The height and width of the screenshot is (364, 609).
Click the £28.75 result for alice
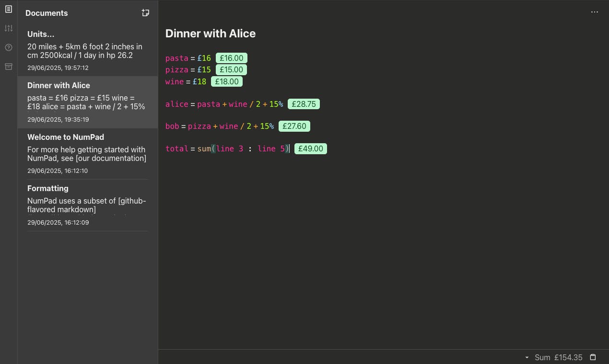point(304,104)
